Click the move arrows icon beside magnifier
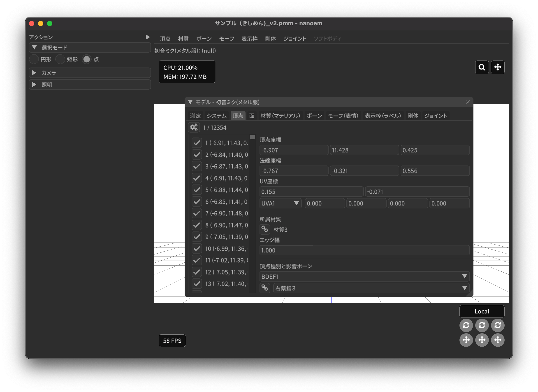 tap(497, 67)
